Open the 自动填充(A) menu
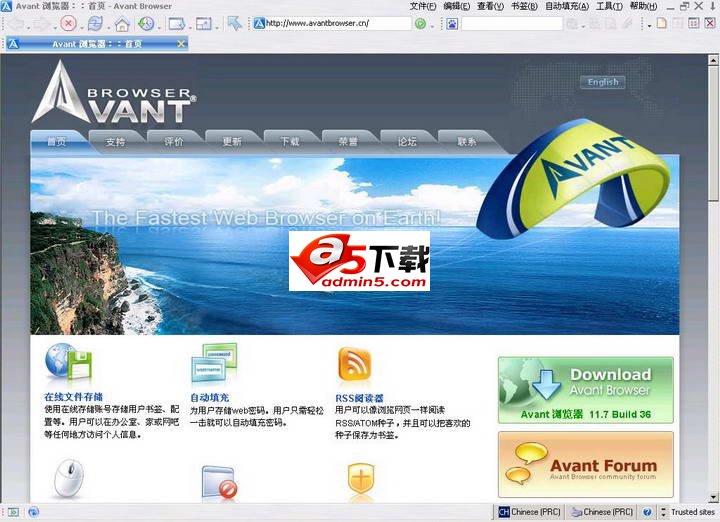This screenshot has width=720, height=522. point(567,6)
